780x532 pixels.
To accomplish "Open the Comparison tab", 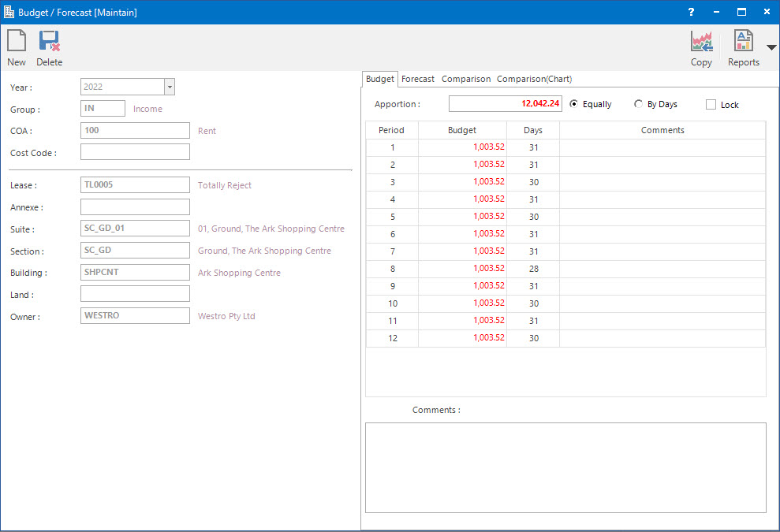I will [x=465, y=79].
